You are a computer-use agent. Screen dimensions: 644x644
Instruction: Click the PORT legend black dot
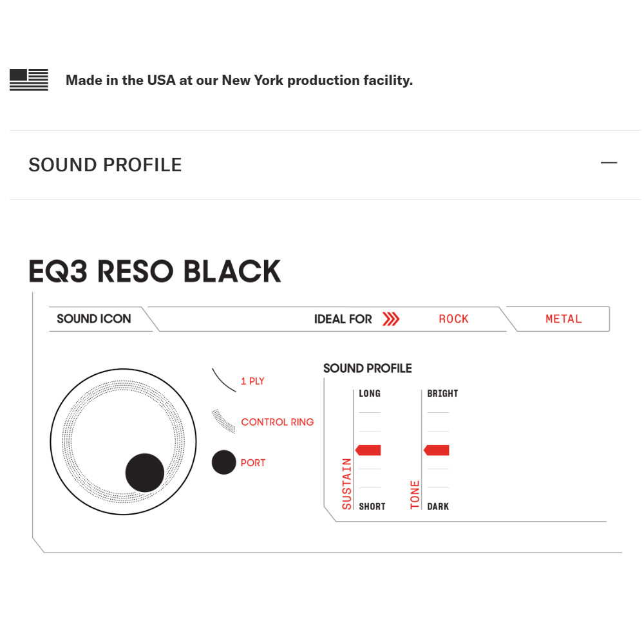[223, 462]
